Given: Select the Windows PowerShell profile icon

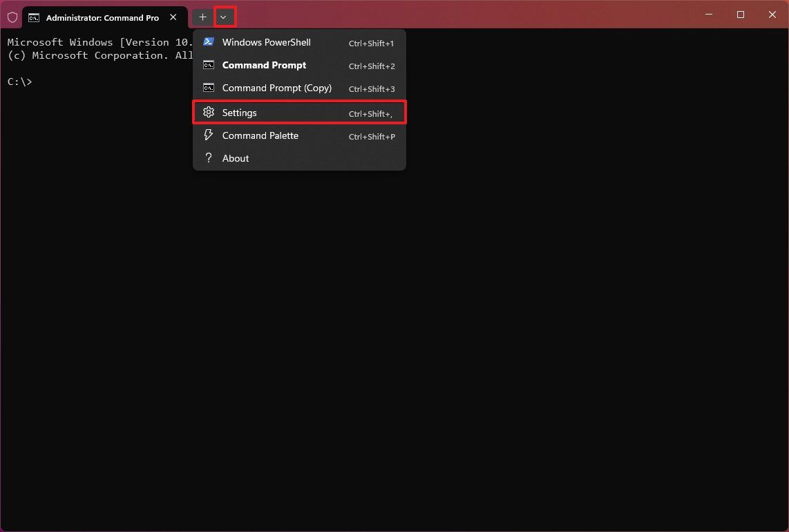Looking at the screenshot, I should pos(208,42).
